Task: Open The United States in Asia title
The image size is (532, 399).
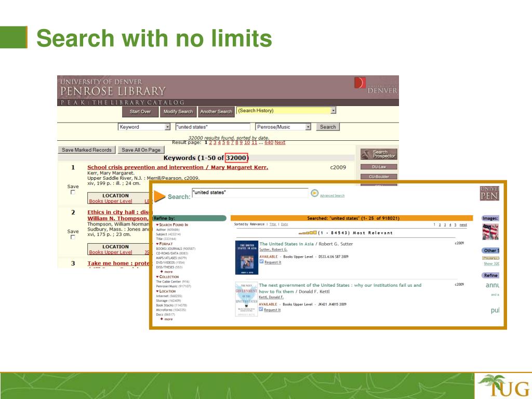Action: pos(286,244)
